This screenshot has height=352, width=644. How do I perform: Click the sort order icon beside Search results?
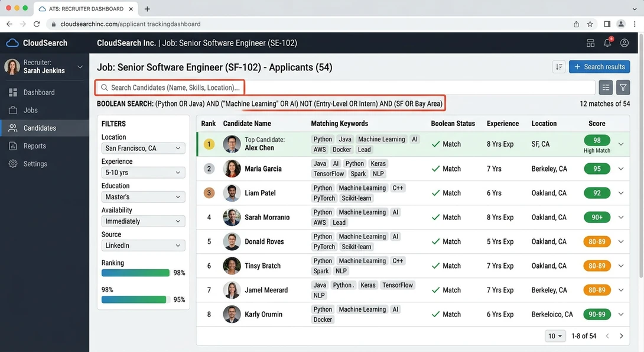[x=559, y=67]
